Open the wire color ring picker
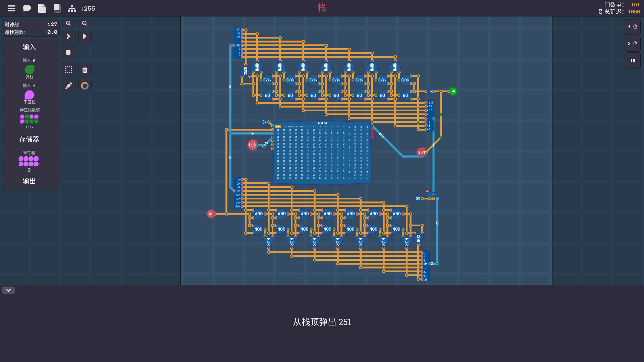 pyautogui.click(x=85, y=86)
